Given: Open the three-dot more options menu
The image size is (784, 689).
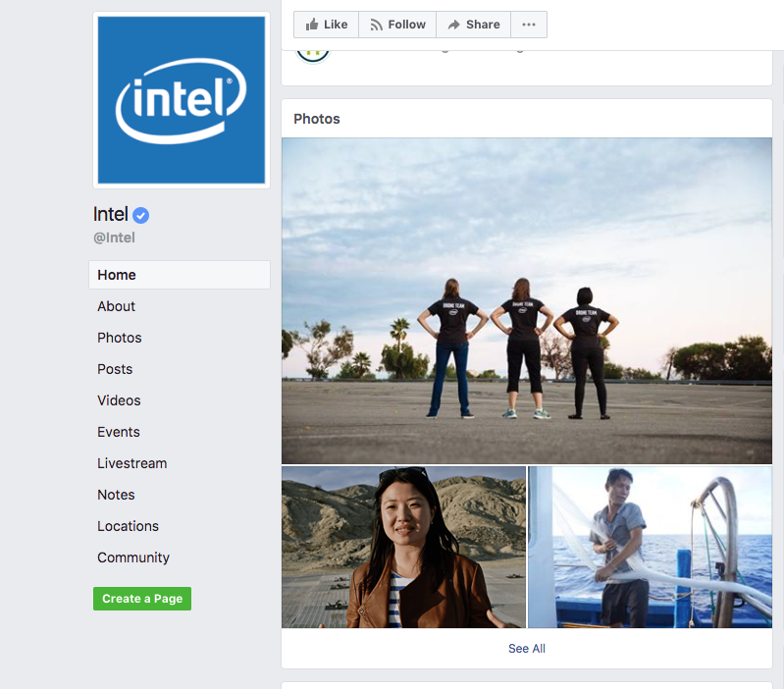Looking at the screenshot, I should point(529,25).
